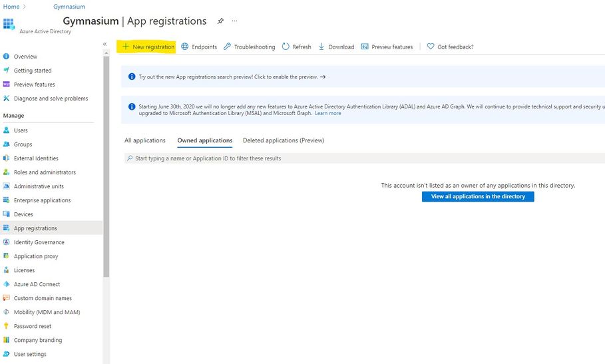The image size is (605, 364).
Task: Click View all applications in the directory
Action: 478,196
